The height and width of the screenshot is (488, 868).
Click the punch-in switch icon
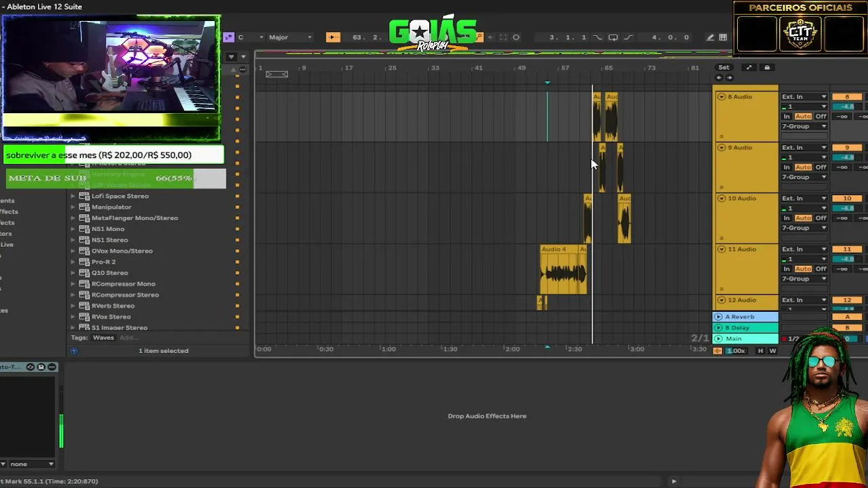[x=597, y=37]
